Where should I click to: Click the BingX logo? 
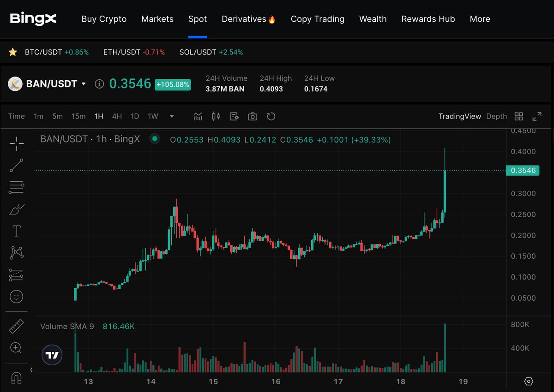(x=33, y=19)
